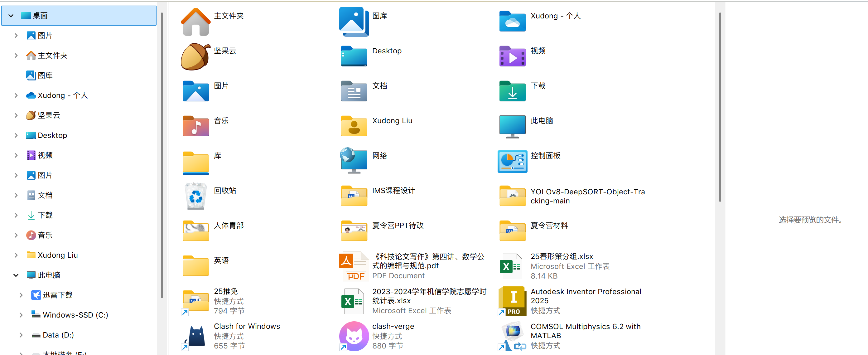The image size is (868, 355).
Task: Expand the Desktop sidebar node
Action: (16, 135)
